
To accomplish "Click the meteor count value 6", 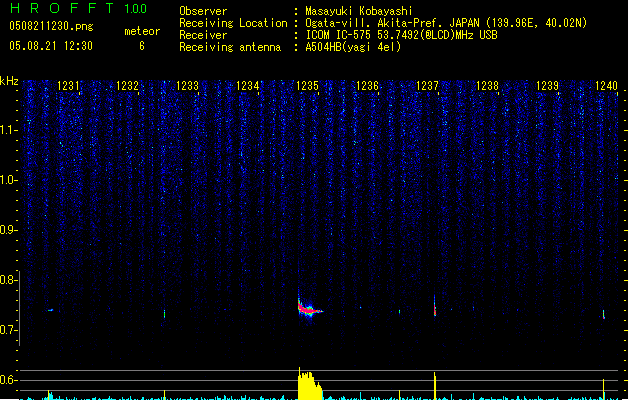I will pos(142,46).
